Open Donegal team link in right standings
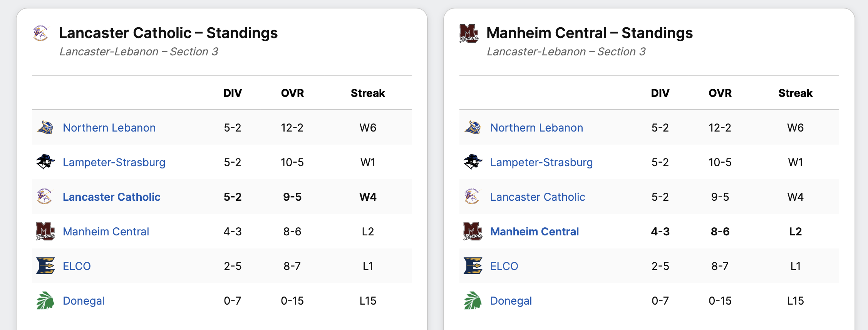Image resolution: width=868 pixels, height=330 pixels. tap(511, 301)
